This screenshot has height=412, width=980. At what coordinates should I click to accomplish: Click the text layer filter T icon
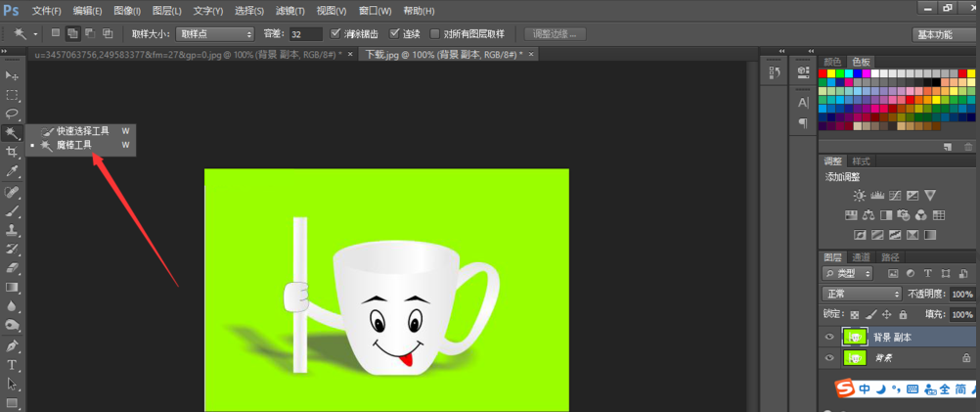[928, 273]
